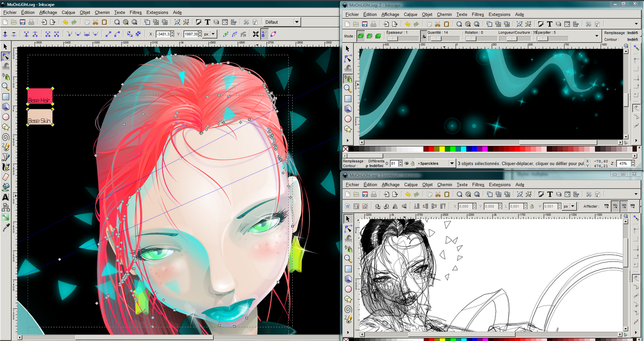
Task: Open the Défaut style dropdown
Action: (x=298, y=22)
